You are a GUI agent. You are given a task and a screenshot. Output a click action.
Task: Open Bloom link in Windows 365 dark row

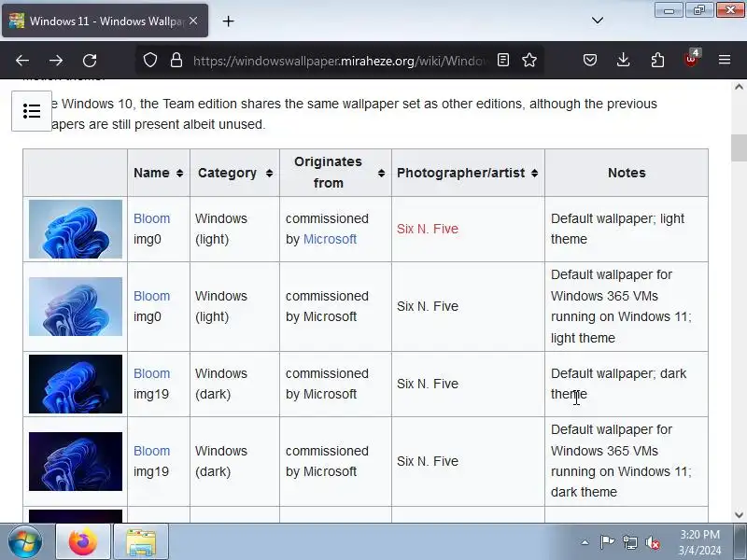(151, 451)
